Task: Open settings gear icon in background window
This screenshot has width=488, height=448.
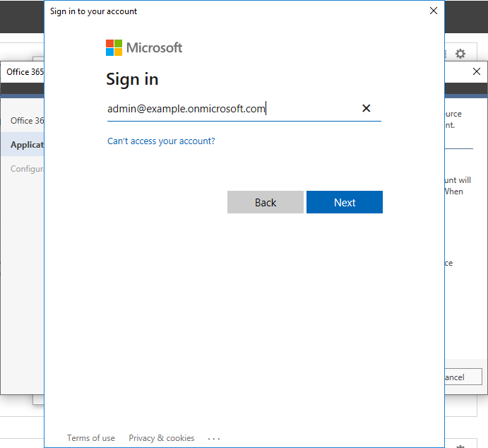Action: pos(460,54)
